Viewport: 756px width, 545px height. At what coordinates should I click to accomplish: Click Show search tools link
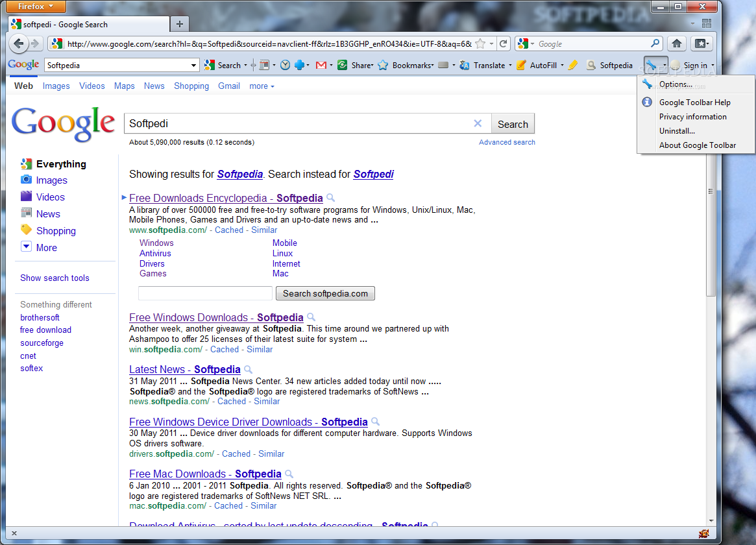pyautogui.click(x=55, y=278)
